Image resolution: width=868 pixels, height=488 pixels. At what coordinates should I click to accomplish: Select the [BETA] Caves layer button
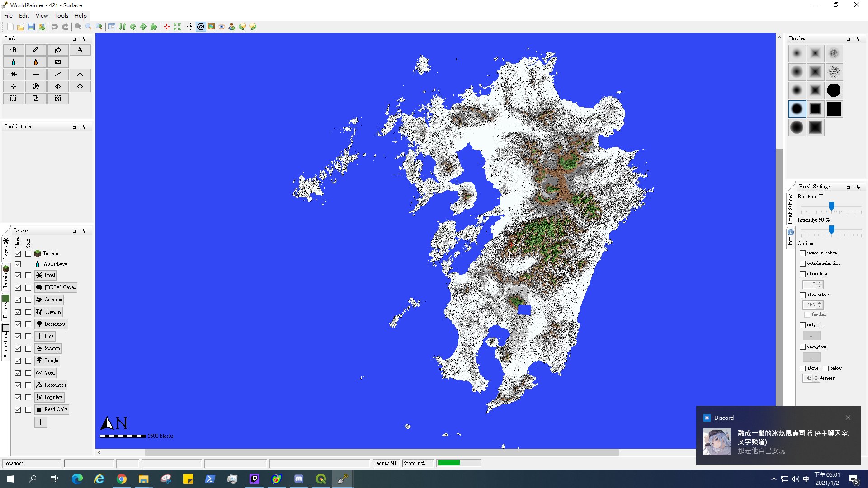(x=56, y=287)
